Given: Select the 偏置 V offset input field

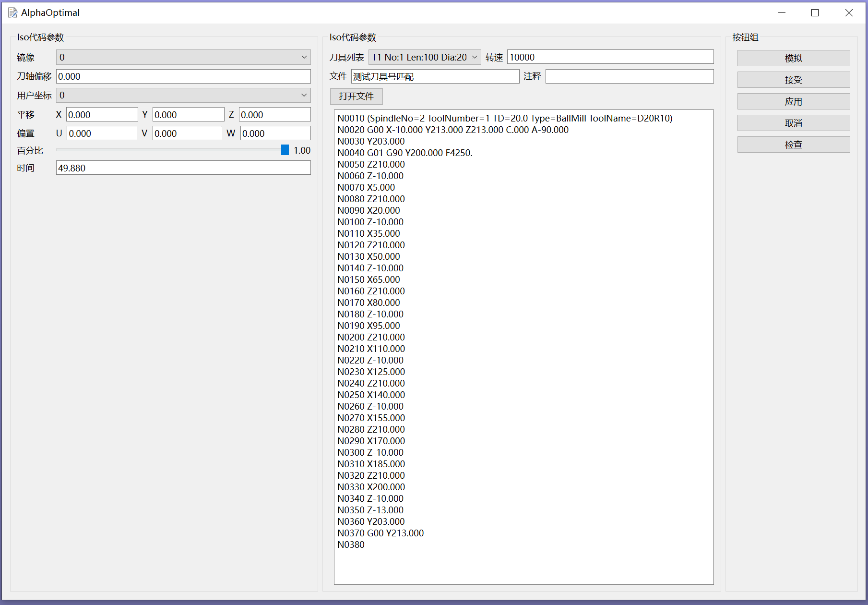Looking at the screenshot, I should tap(187, 133).
